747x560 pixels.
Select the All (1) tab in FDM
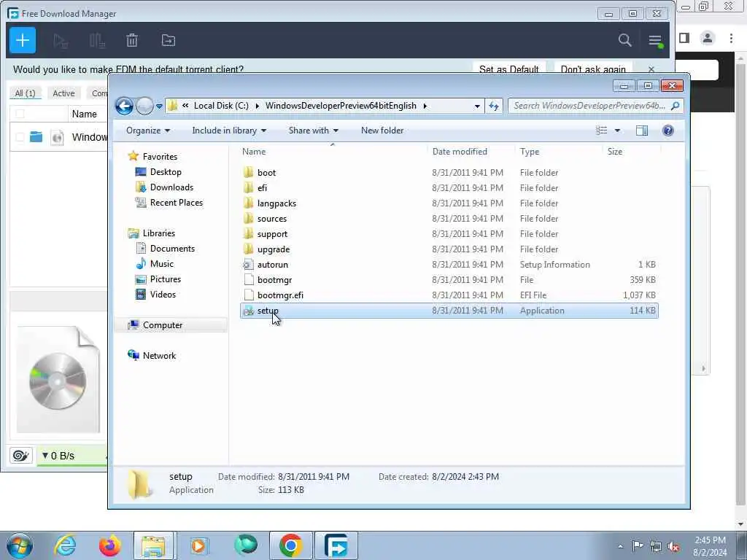pyautogui.click(x=26, y=93)
